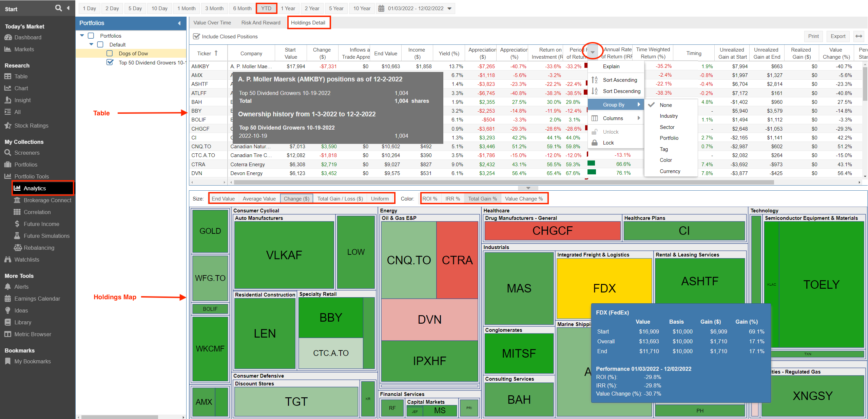Image resolution: width=868 pixels, height=419 pixels.
Task: Expand the Group By submenu
Action: [616, 104]
